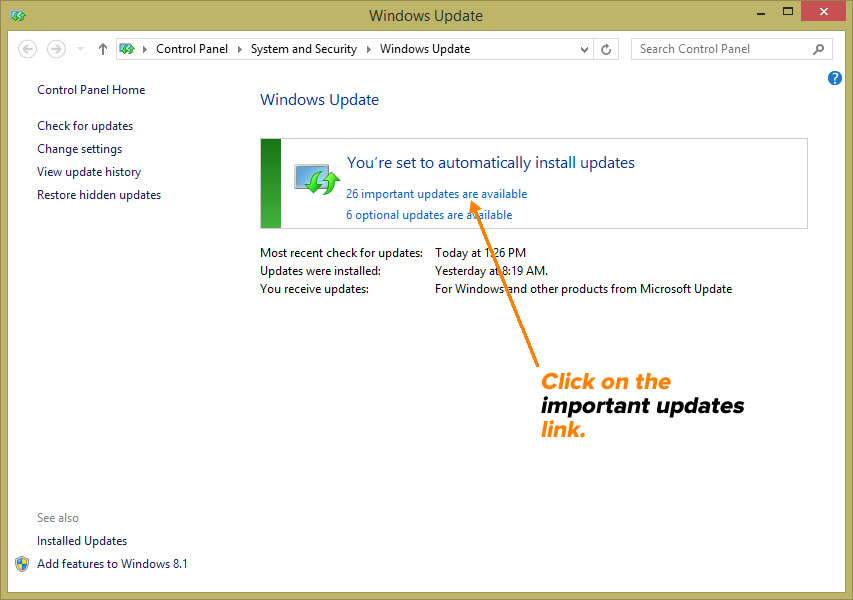The image size is (853, 600).
Task: Click the "Windows Update" page heading
Action: pyautogui.click(x=319, y=100)
